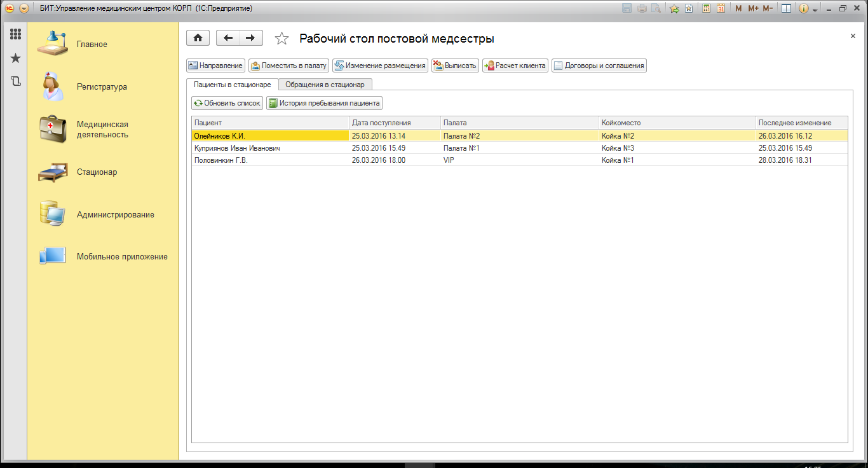
Task: Click the history scroll icon in left strip
Action: pyautogui.click(x=15, y=81)
